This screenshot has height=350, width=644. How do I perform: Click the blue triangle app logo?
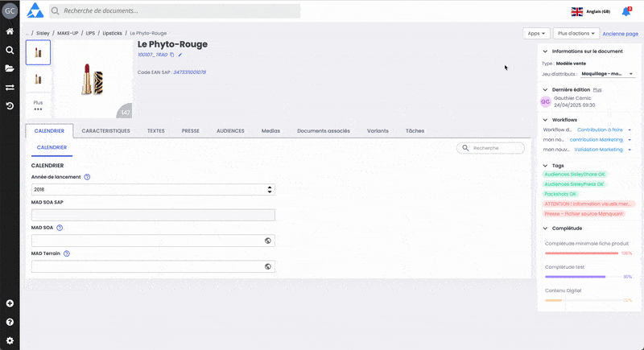pos(35,10)
